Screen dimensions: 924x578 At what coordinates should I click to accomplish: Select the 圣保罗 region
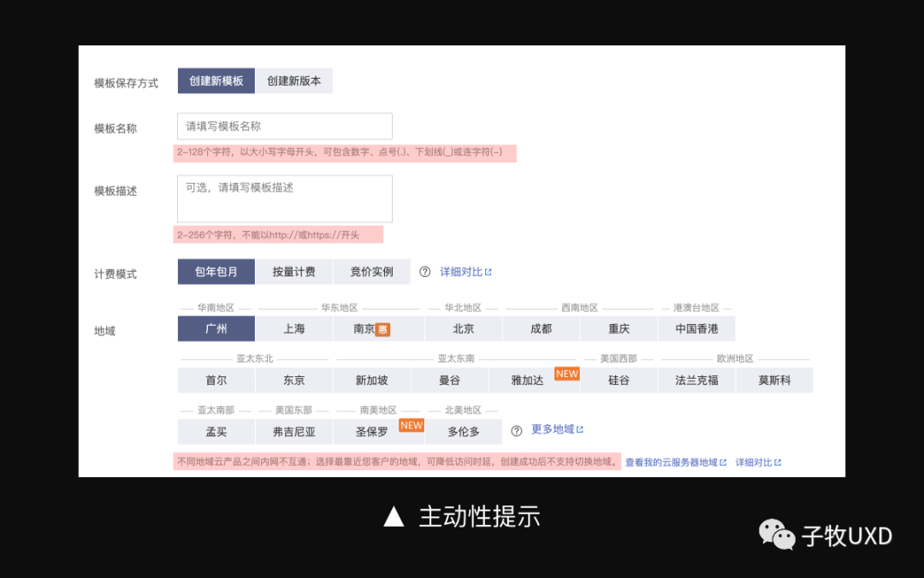(378, 431)
